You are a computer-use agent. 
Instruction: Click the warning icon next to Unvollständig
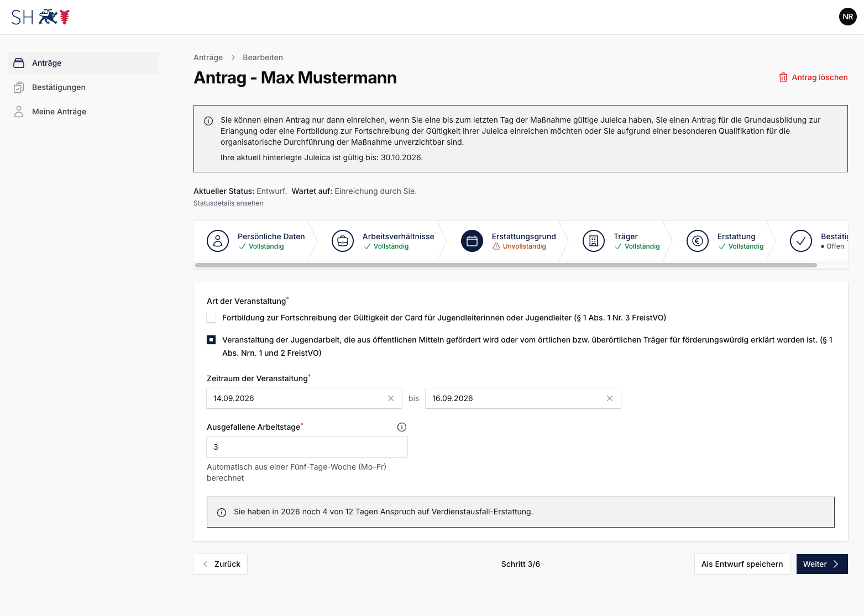[x=496, y=246]
